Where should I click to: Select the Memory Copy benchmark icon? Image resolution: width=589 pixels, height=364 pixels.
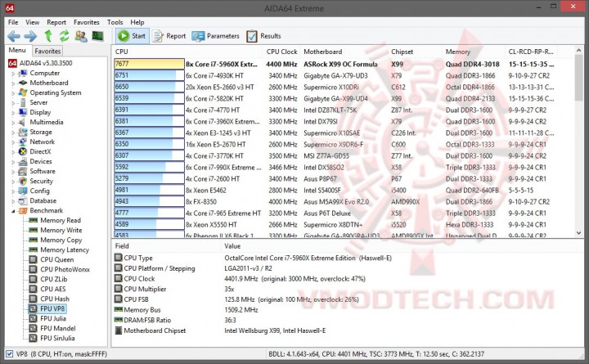click(34, 240)
